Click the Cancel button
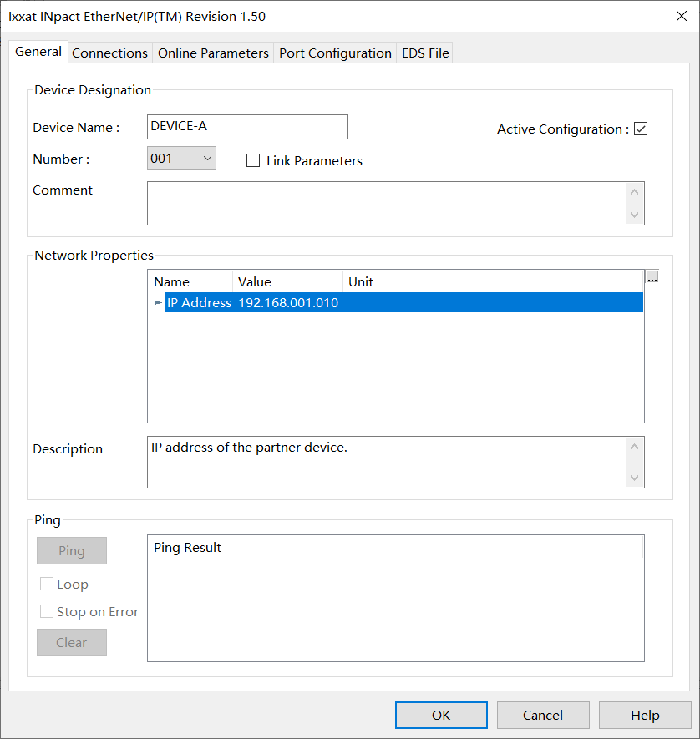 click(x=543, y=715)
